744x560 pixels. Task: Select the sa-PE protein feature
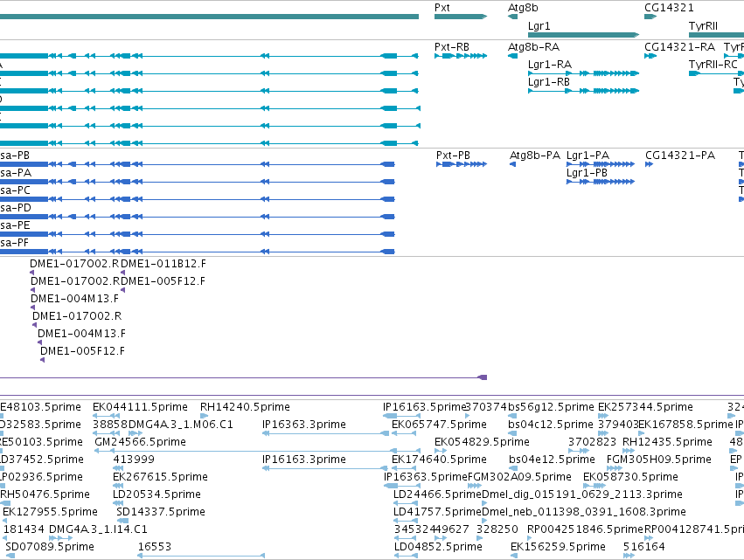coord(197,234)
